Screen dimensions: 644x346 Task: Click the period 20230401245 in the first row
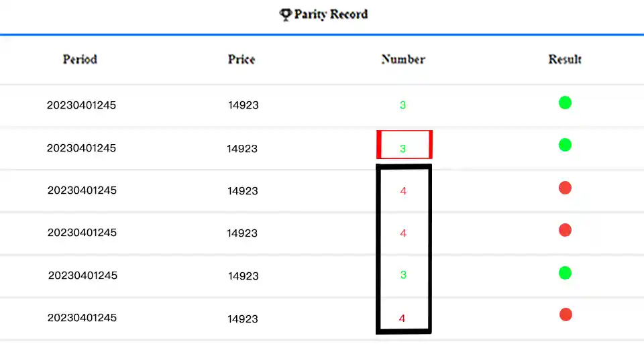click(x=81, y=105)
